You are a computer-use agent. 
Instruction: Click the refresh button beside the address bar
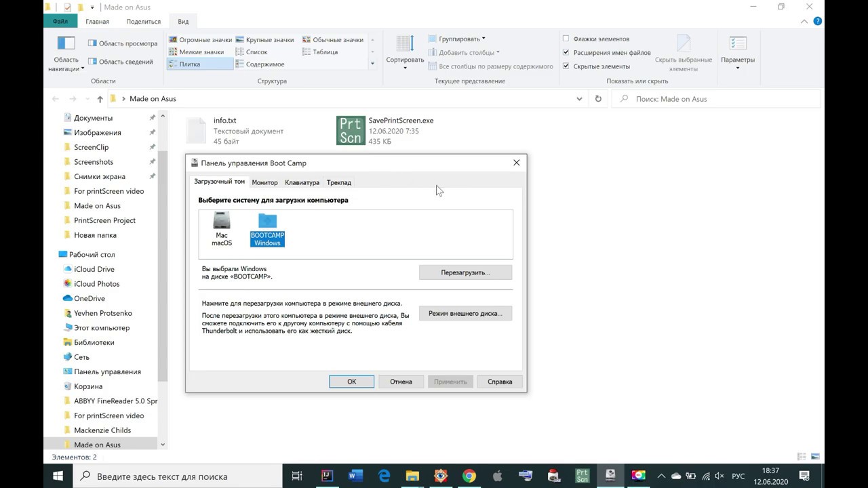click(x=597, y=99)
